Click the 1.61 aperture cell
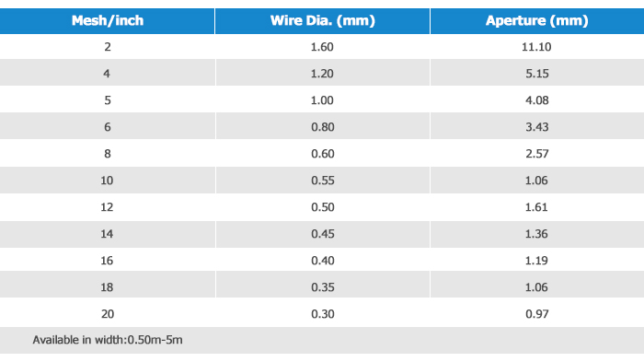 pos(537,207)
